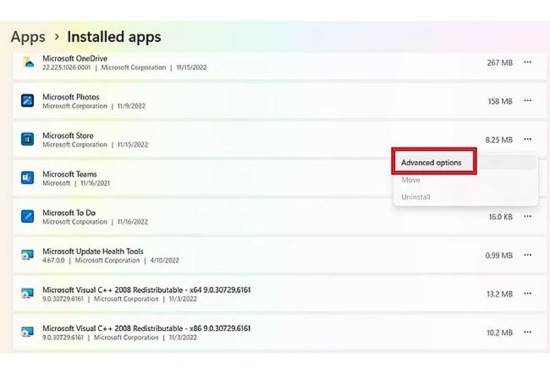550x375 pixels.
Task: Open more options for Visual C++ x64
Action: pyautogui.click(x=528, y=294)
